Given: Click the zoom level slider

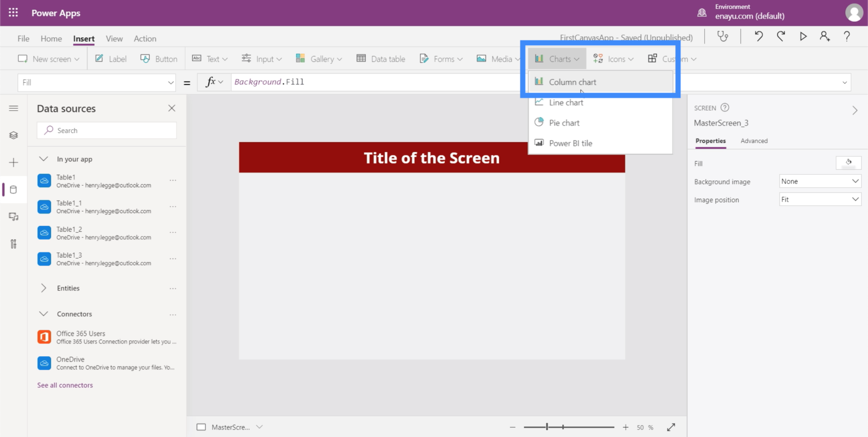Looking at the screenshot, I should (569, 427).
